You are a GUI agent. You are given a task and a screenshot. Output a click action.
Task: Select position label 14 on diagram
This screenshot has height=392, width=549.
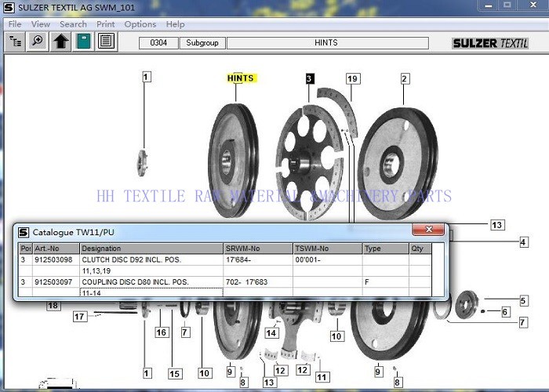[271, 332]
